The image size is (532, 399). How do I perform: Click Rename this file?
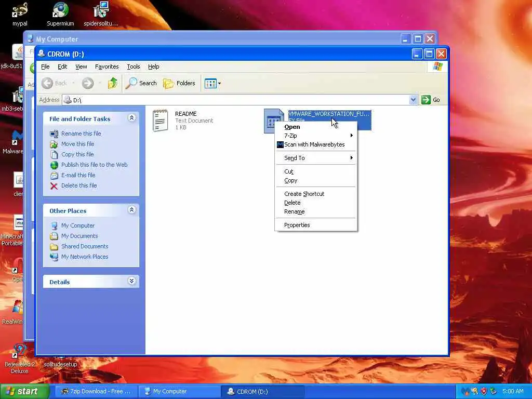(x=81, y=134)
